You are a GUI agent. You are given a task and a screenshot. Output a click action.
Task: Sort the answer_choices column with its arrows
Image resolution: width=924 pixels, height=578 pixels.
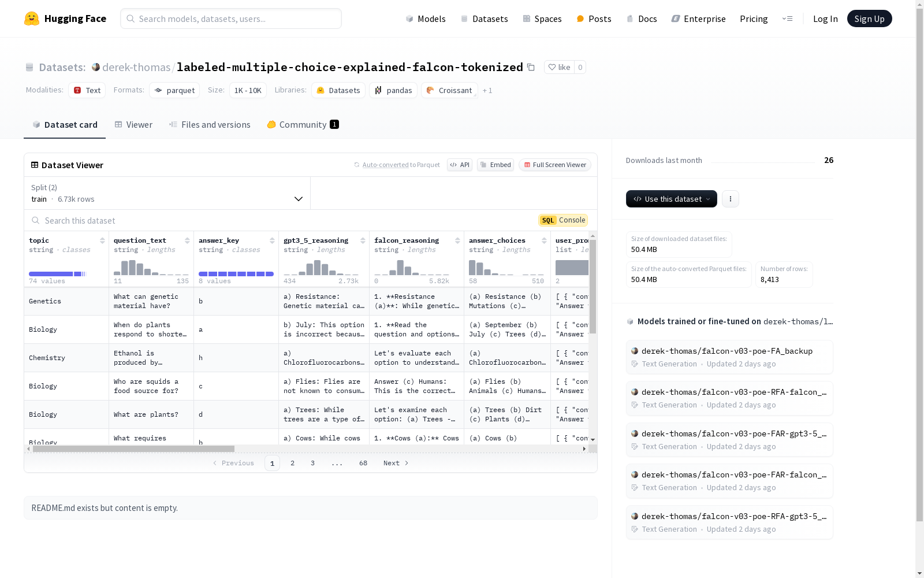(x=544, y=240)
